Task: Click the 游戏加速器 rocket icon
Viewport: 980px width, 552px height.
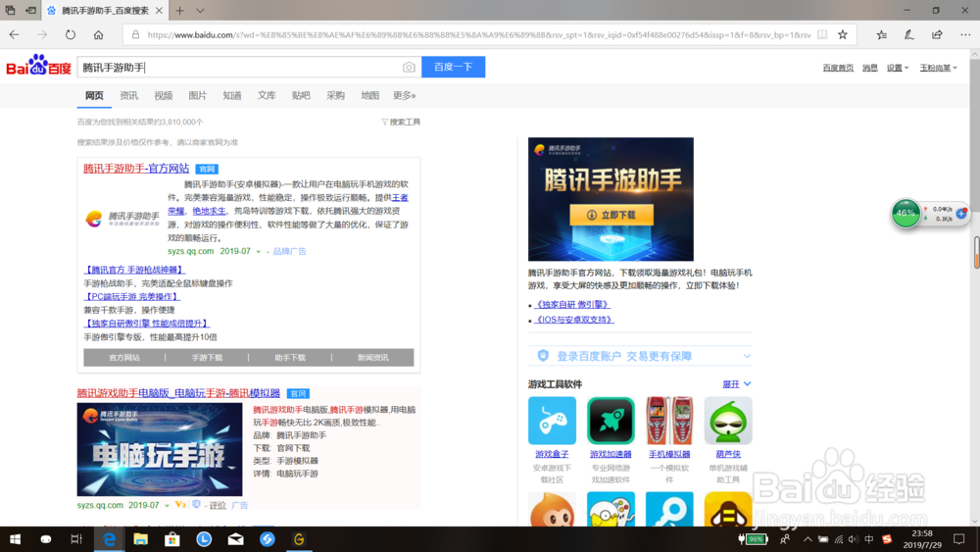Action: 611,420
